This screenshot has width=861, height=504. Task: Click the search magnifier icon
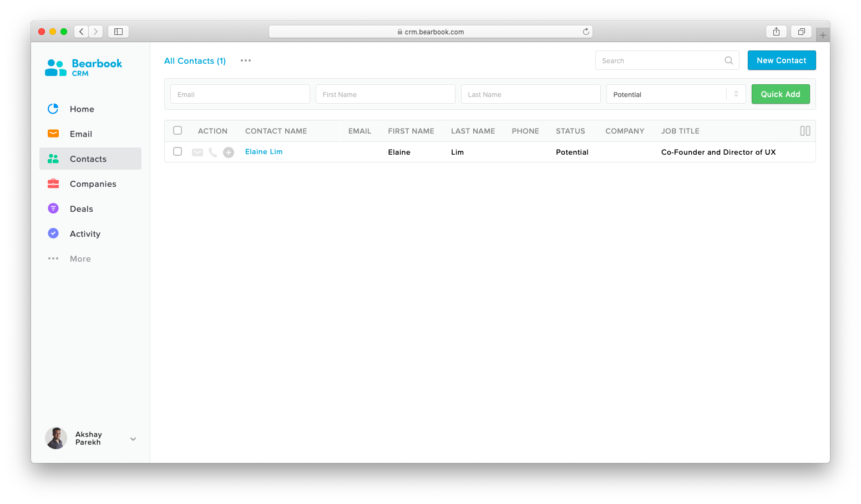pyautogui.click(x=729, y=60)
